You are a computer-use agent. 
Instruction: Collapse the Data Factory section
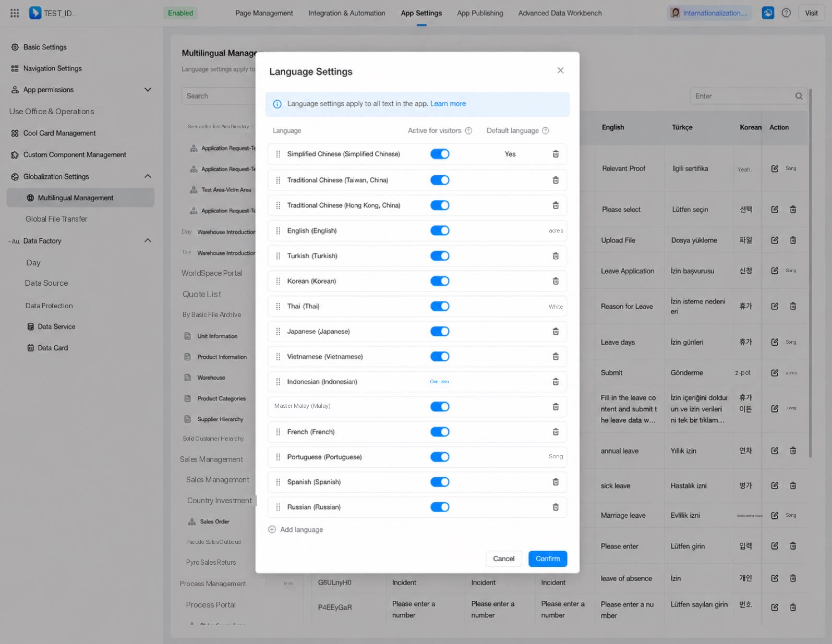[148, 240]
